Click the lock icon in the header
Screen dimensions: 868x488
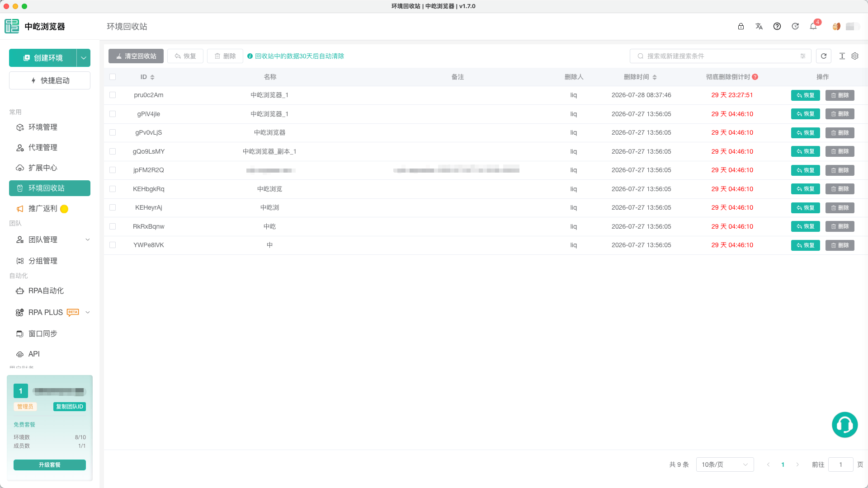(741, 27)
